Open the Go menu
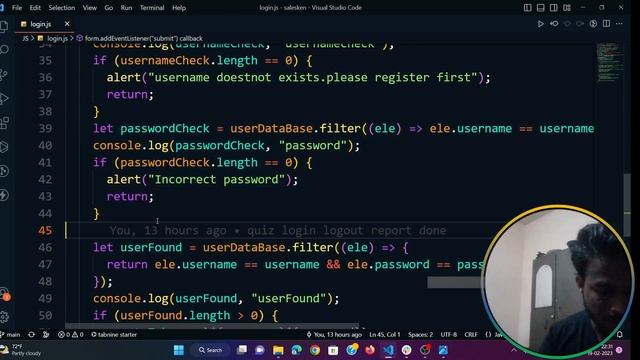The width and height of the screenshot is (640, 360). click(x=109, y=7)
